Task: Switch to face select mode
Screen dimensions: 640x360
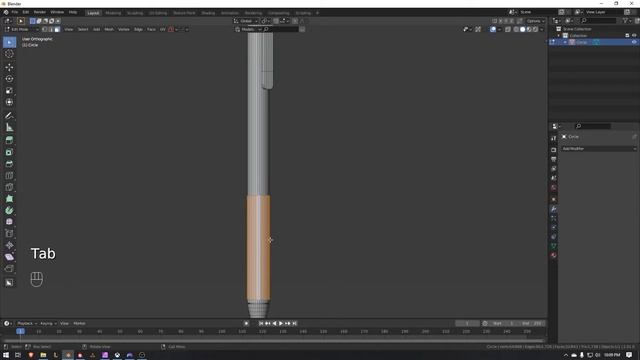Action: (x=57, y=29)
